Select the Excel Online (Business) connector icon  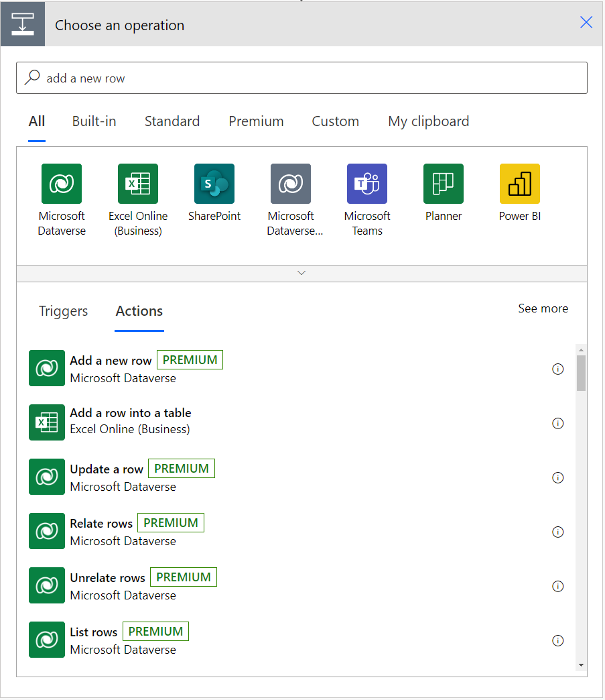click(137, 184)
